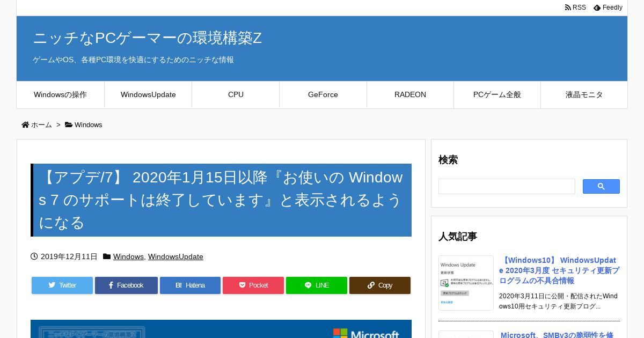Open the CPU menu item
The height and width of the screenshot is (338, 644).
tap(236, 94)
